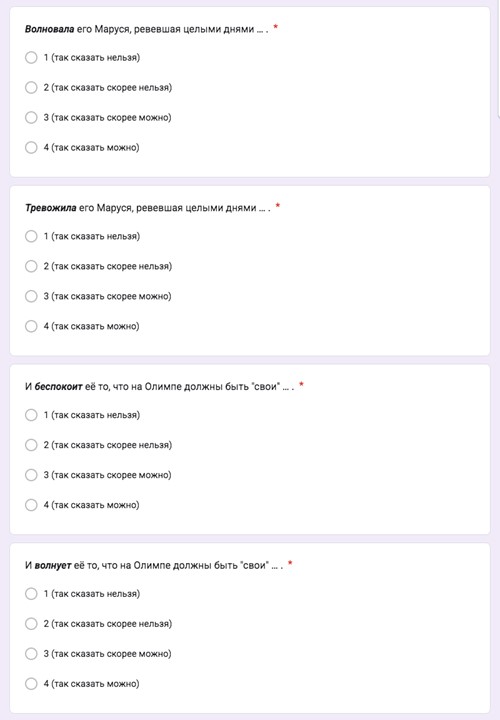500x720 pixels.
Task: Select option 1 for the 'Тревожила его Маруся' question
Action: click(31, 236)
